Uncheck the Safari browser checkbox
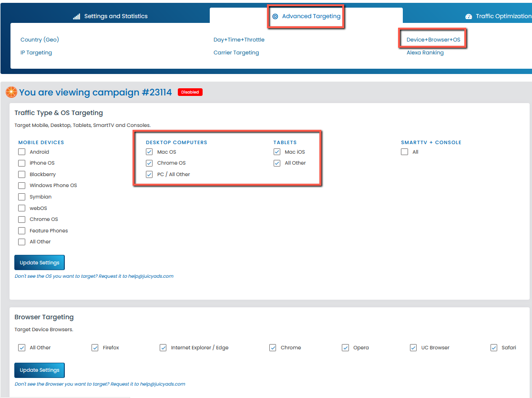 tap(494, 347)
